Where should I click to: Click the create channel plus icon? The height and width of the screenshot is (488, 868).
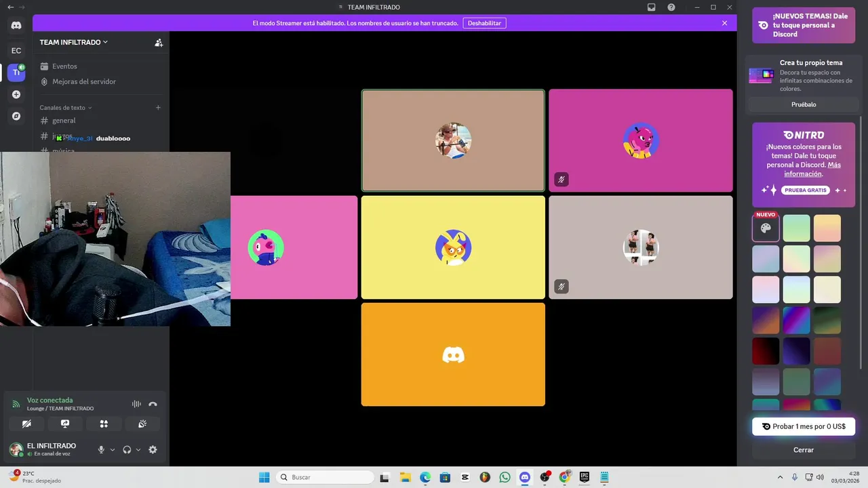point(158,107)
